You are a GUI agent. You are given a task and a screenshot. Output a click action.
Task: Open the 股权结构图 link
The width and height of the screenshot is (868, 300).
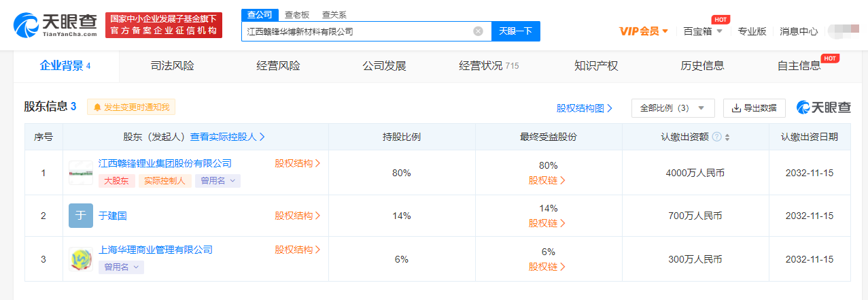pos(585,108)
